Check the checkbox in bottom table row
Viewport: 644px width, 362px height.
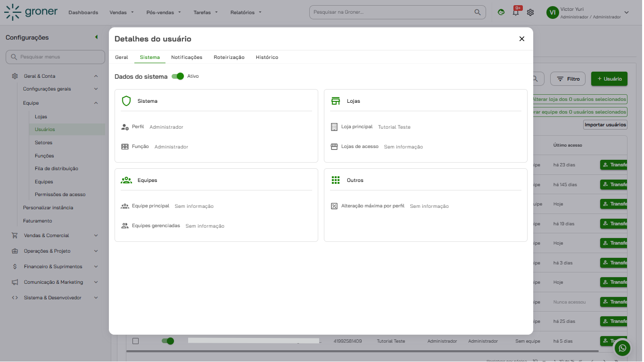point(135,341)
